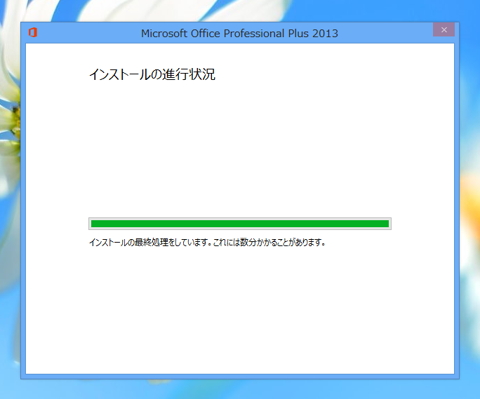The image size is (480, 399).
Task: Click the status text インストールの最終処理をしています
Action: (x=149, y=242)
